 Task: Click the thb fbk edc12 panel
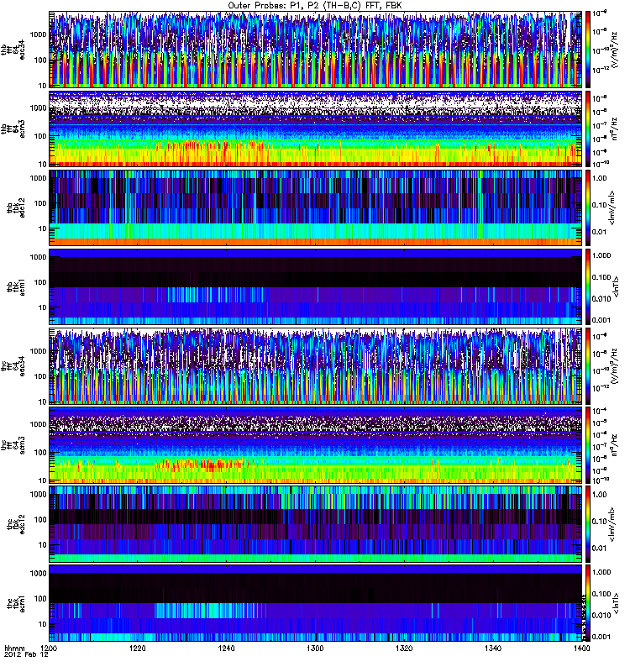pos(315,207)
